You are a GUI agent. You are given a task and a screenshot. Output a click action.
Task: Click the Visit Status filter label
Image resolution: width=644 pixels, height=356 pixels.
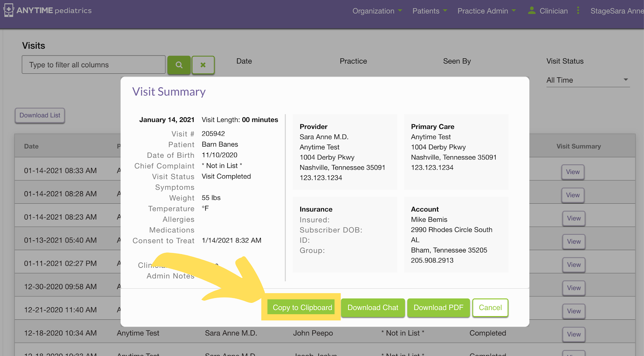click(565, 61)
